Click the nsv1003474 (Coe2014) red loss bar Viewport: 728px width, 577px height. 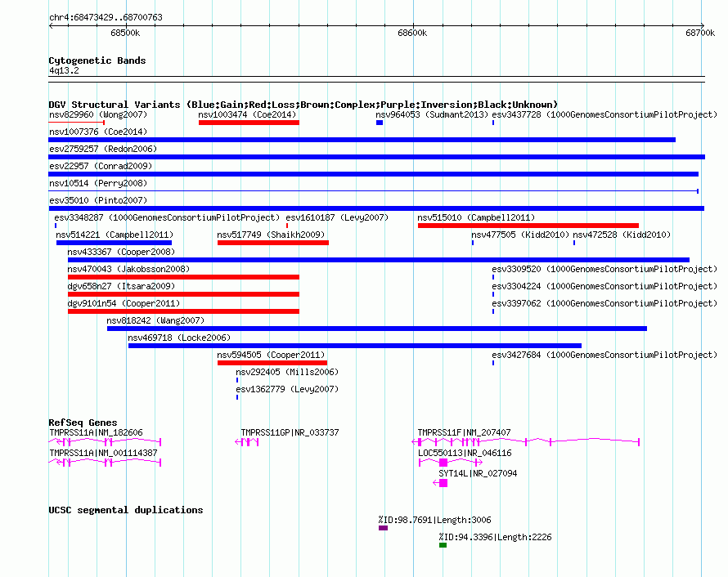click(249, 123)
